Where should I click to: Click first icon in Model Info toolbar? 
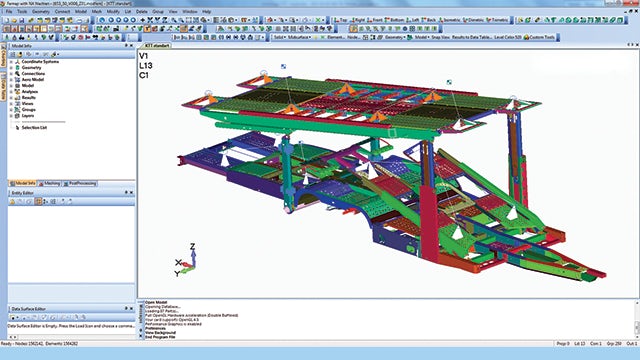[13, 54]
